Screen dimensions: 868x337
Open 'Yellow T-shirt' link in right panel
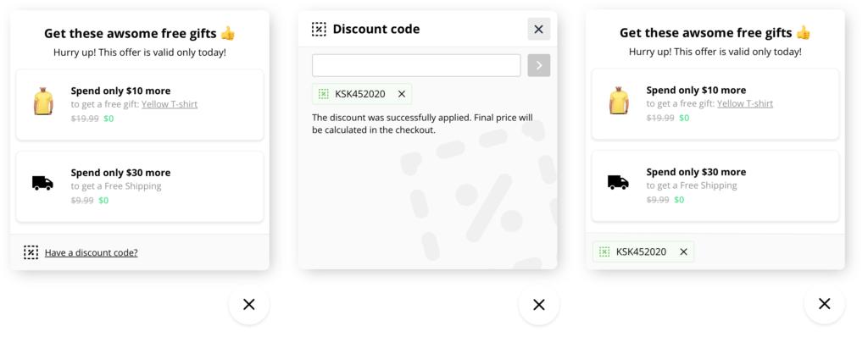click(745, 103)
